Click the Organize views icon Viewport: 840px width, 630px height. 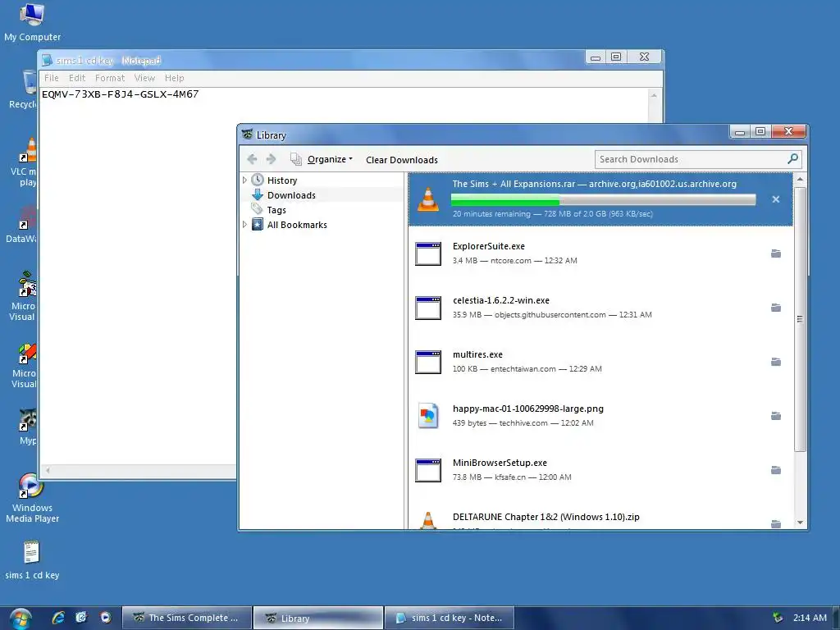pyautogui.click(x=295, y=159)
